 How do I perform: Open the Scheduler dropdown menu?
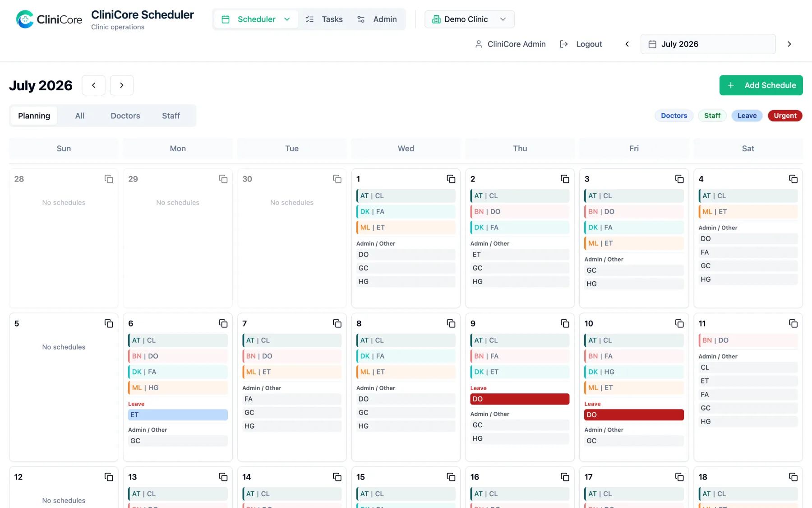(x=256, y=19)
